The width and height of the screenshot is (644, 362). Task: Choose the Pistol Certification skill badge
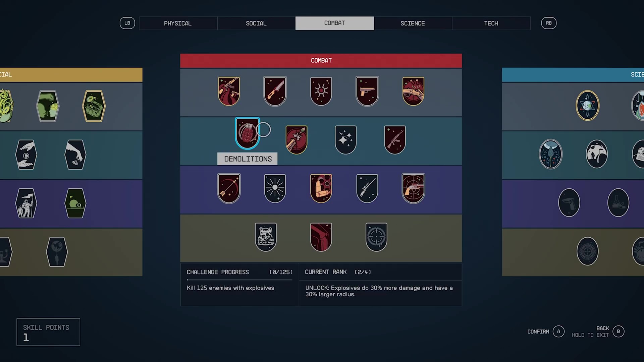click(367, 91)
